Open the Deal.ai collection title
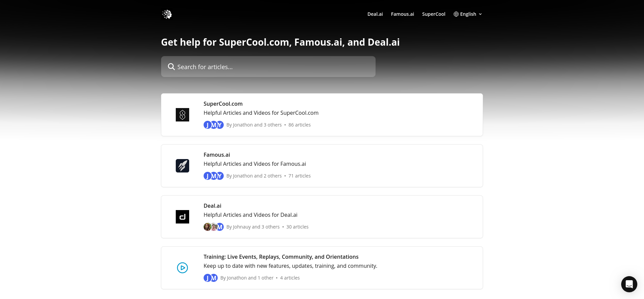644x299 pixels. 212,206
